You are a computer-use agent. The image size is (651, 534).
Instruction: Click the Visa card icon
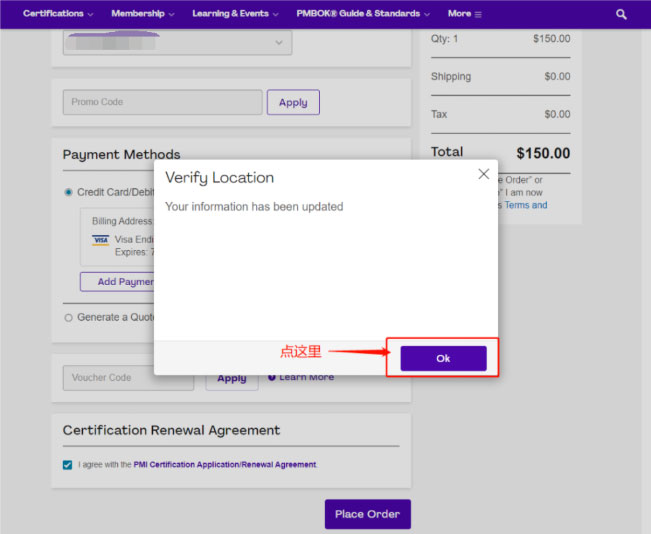click(x=100, y=240)
